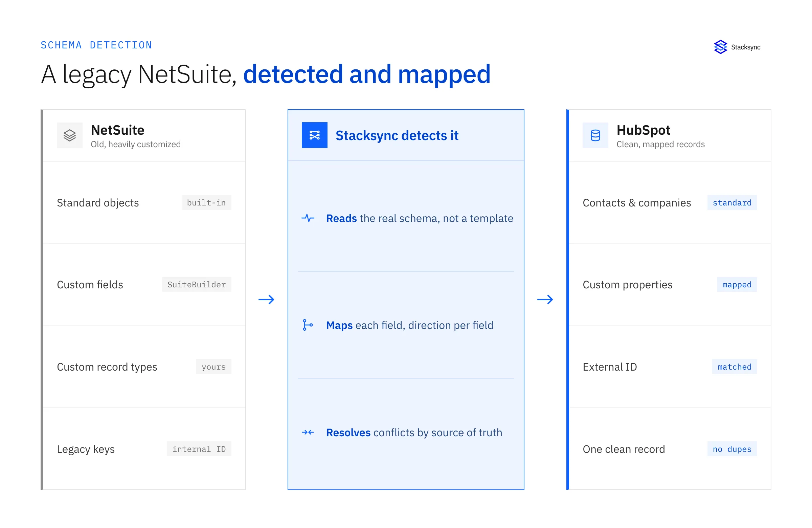
Task: Click the pulse icon beside Reads
Action: click(x=308, y=218)
